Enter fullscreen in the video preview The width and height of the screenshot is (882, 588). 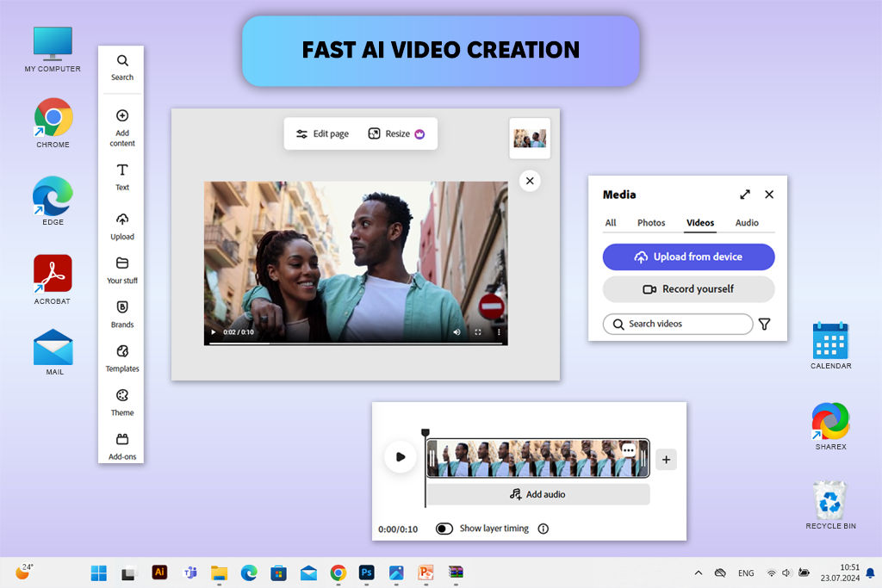pos(477,332)
